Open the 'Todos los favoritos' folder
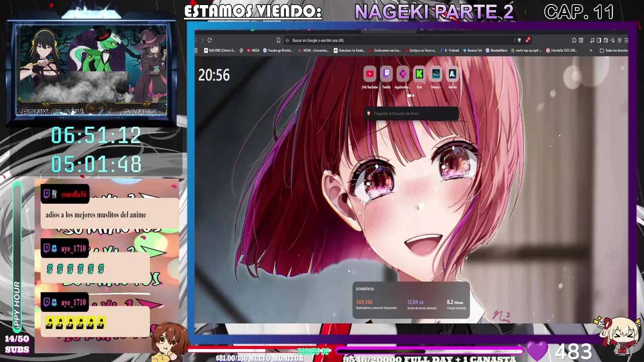 [x=614, y=50]
